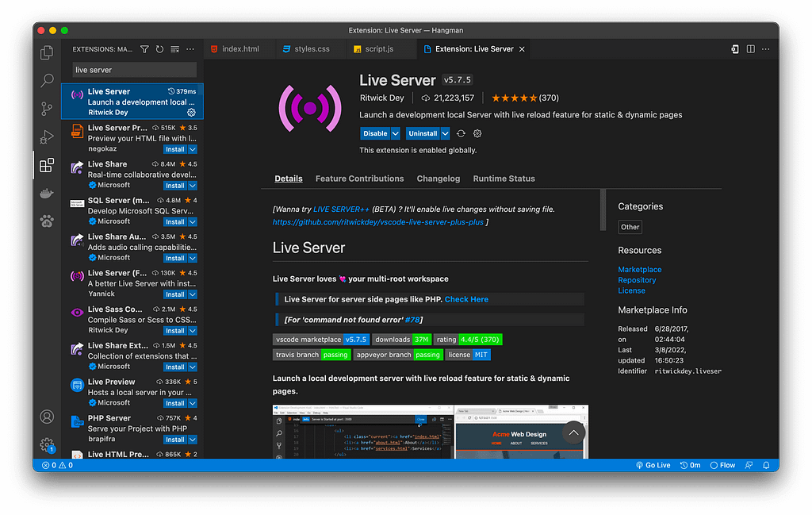Expand install dropdown for PHP Server
The height and width of the screenshot is (515, 812).
[x=193, y=440]
